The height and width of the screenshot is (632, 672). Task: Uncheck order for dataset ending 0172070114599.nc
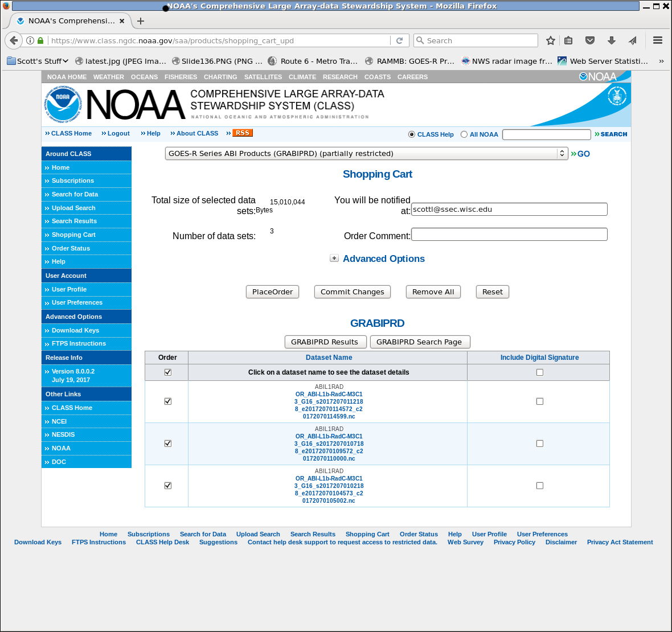click(168, 401)
